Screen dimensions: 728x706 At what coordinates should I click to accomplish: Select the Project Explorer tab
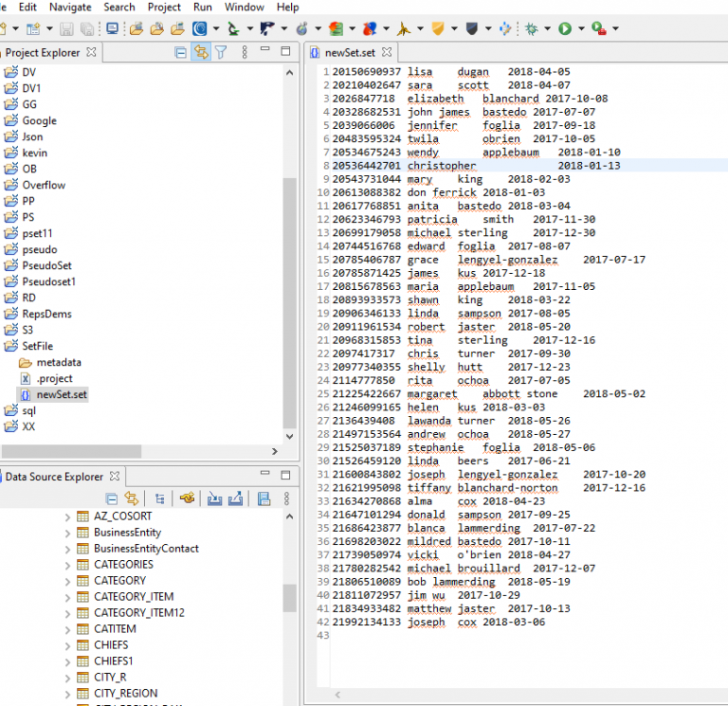[43, 52]
